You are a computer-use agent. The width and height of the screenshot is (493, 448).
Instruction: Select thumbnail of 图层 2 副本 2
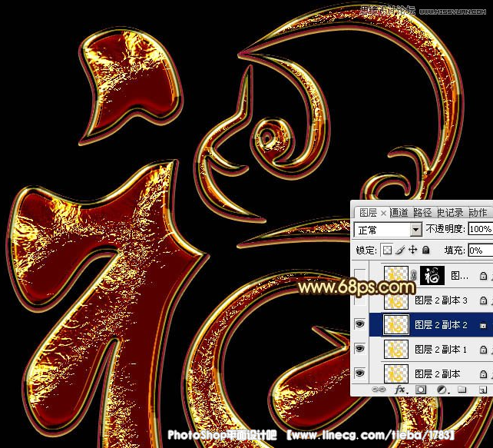click(x=396, y=324)
